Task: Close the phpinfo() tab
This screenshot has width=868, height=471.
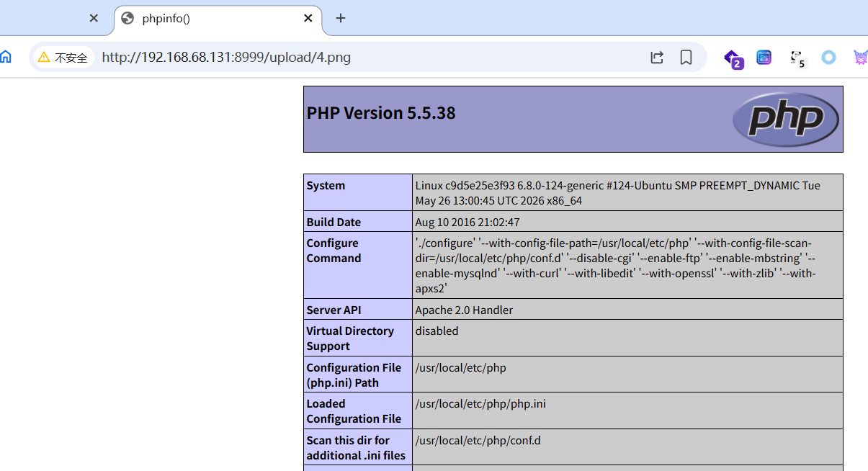Action: (x=308, y=19)
